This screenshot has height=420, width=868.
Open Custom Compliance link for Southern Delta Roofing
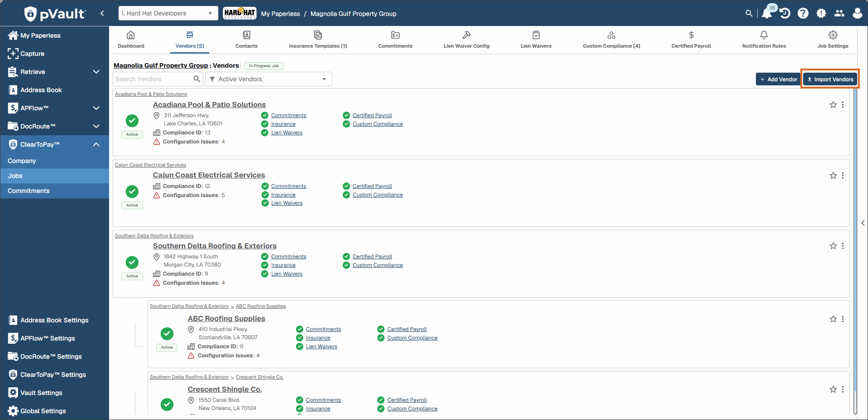[x=378, y=265]
